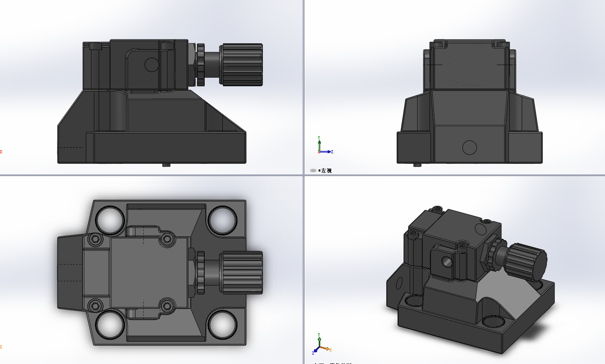
Task: Click the X-Y-Z triad in the isometric pane
Action: (x=322, y=344)
